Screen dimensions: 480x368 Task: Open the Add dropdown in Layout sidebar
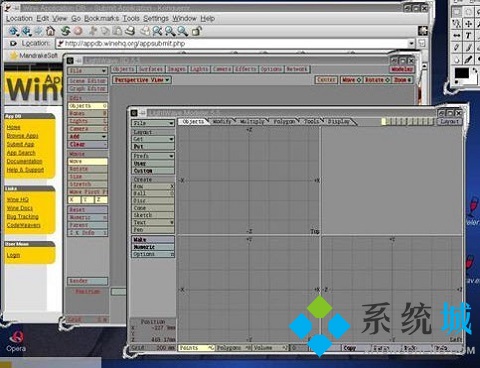pos(88,137)
